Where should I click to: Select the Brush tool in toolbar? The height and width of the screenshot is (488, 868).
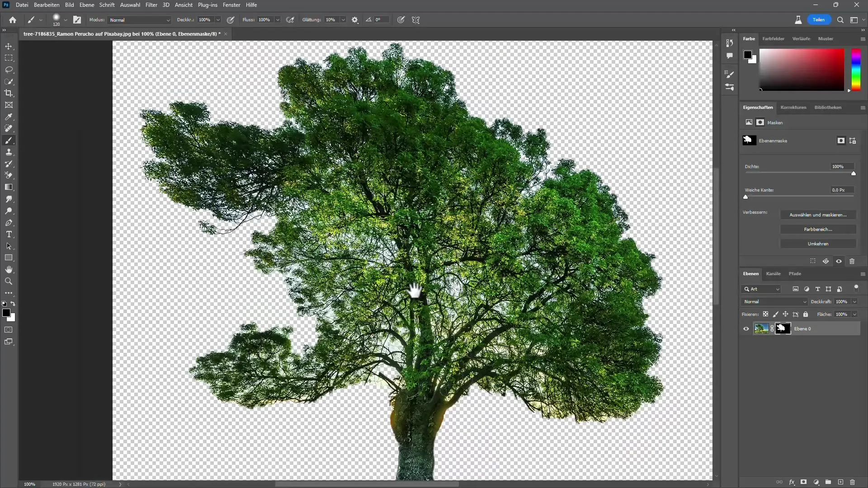click(9, 141)
